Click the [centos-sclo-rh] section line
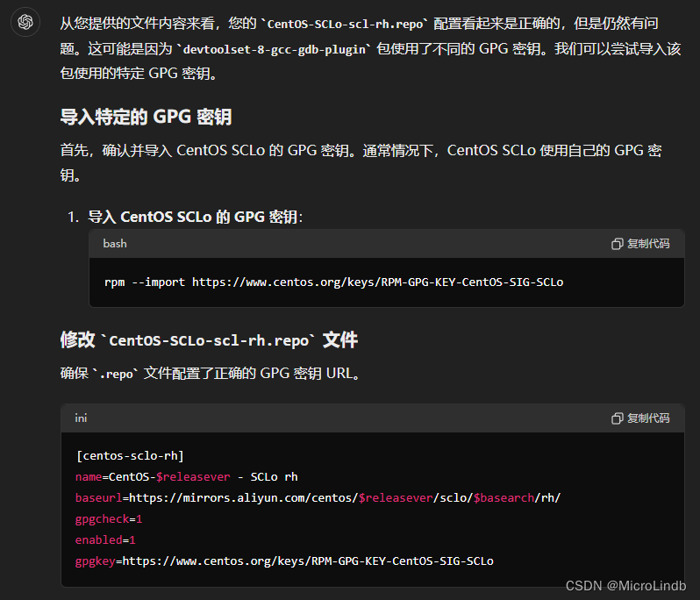The image size is (700, 600). pyautogui.click(x=130, y=456)
